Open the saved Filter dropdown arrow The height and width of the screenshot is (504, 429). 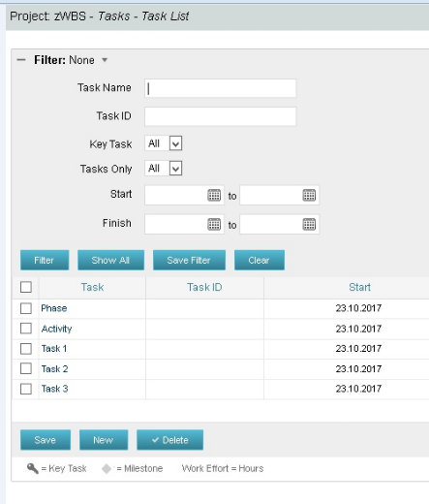pos(105,60)
